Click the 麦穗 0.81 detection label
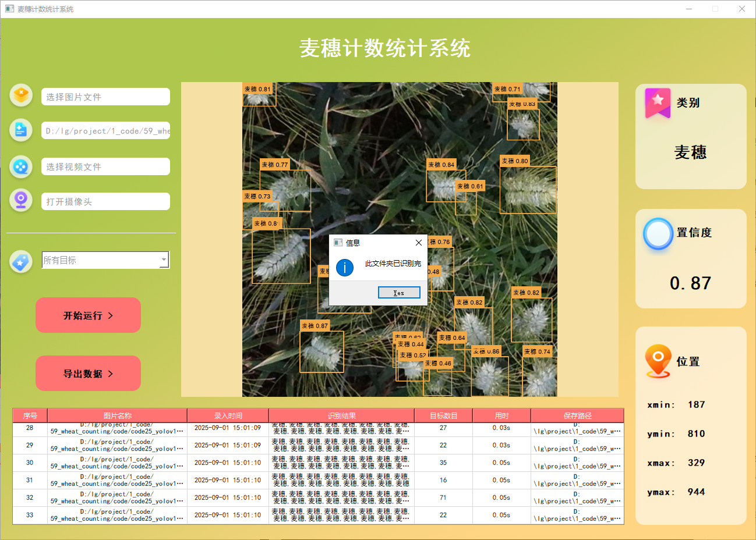756x540 pixels. [257, 89]
